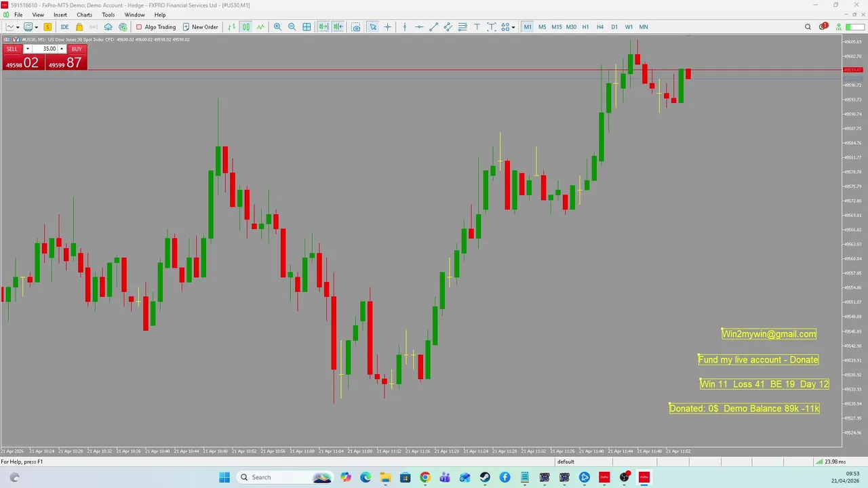Image resolution: width=868 pixels, height=488 pixels.
Task: Zoom out on the chart
Action: pyautogui.click(x=292, y=27)
